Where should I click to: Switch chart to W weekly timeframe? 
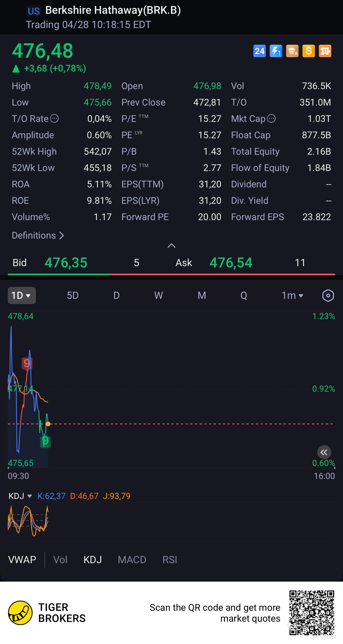159,295
